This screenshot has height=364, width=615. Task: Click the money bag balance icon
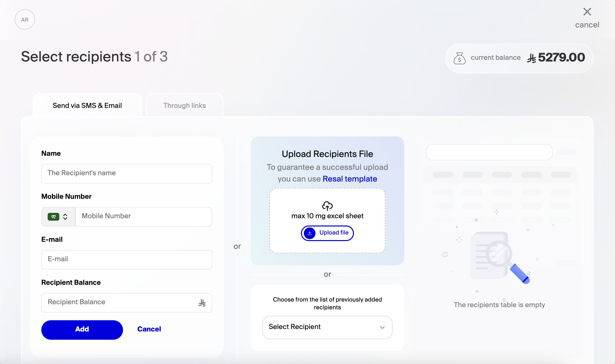coord(459,58)
